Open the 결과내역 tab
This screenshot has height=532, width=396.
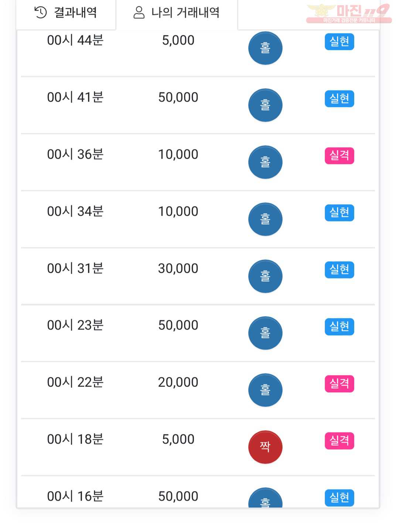[x=66, y=13]
